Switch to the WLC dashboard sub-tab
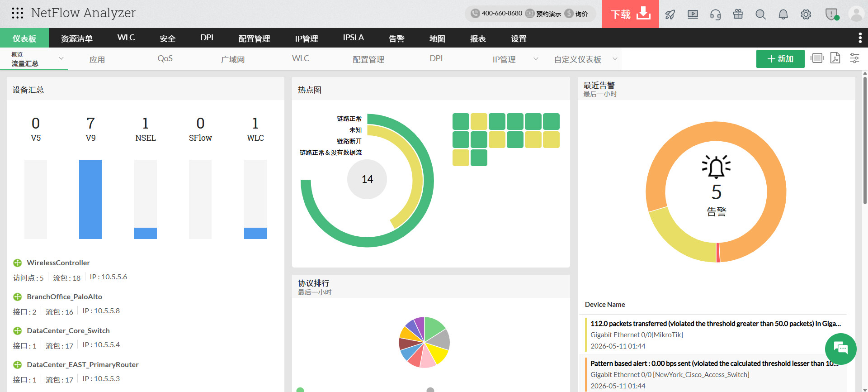 pos(301,58)
